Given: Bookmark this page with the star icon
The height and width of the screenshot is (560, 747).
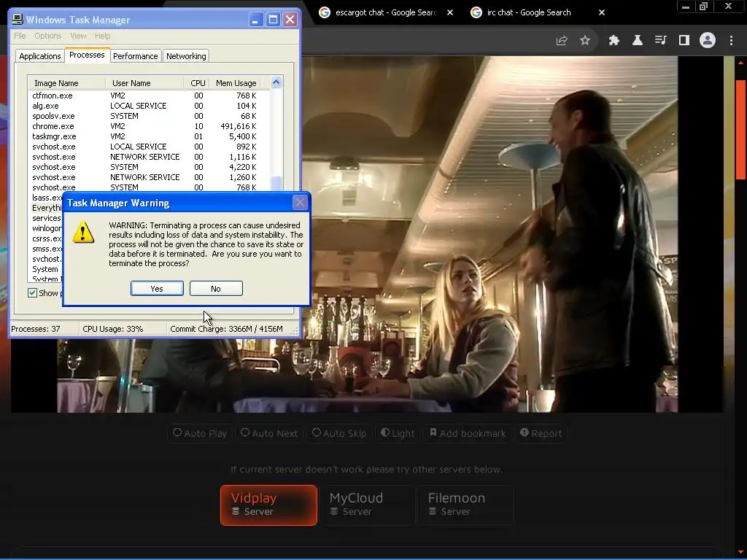Looking at the screenshot, I should coord(585,41).
